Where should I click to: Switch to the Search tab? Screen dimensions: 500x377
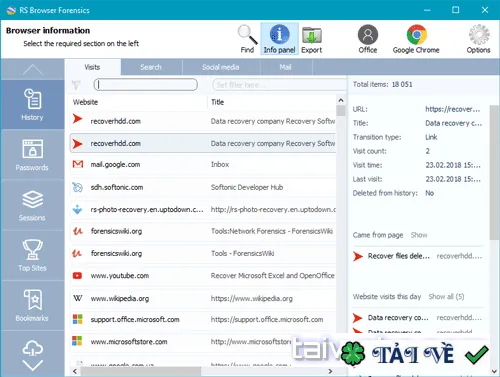(151, 67)
